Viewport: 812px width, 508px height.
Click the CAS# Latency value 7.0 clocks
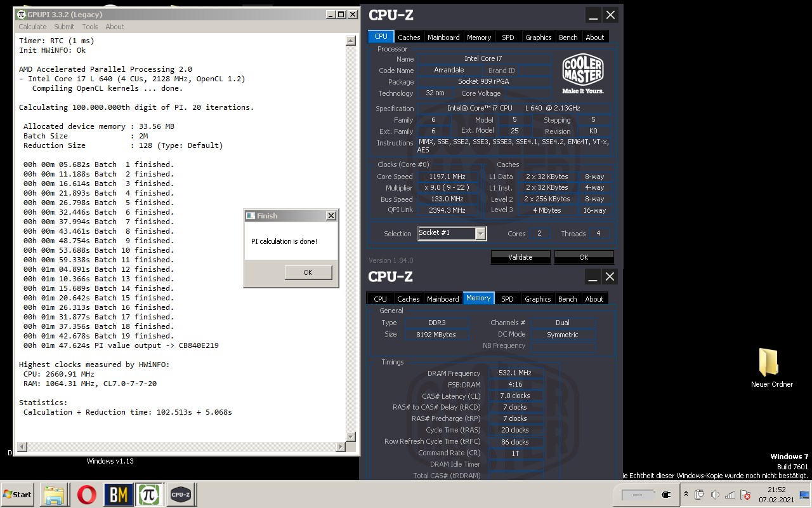[516, 396]
